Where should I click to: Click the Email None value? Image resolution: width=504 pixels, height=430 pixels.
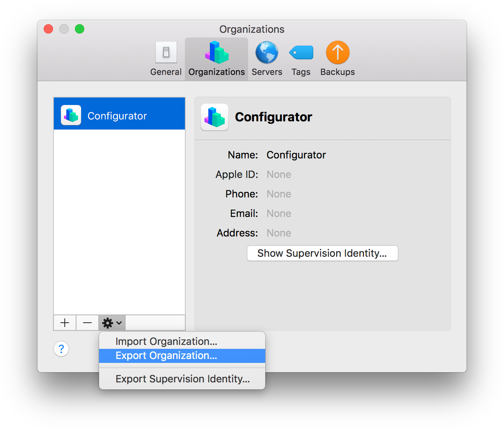click(x=279, y=213)
